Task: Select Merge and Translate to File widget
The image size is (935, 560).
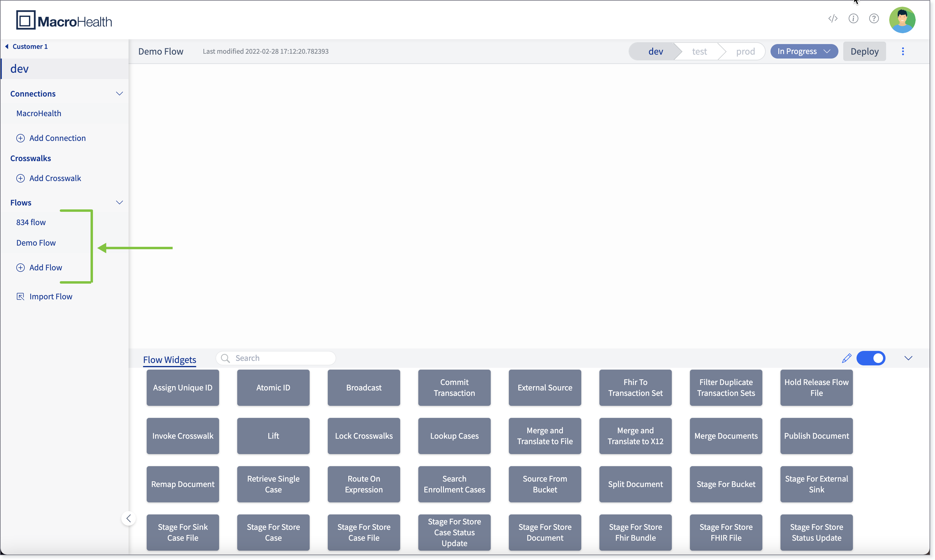Action: pos(545,436)
